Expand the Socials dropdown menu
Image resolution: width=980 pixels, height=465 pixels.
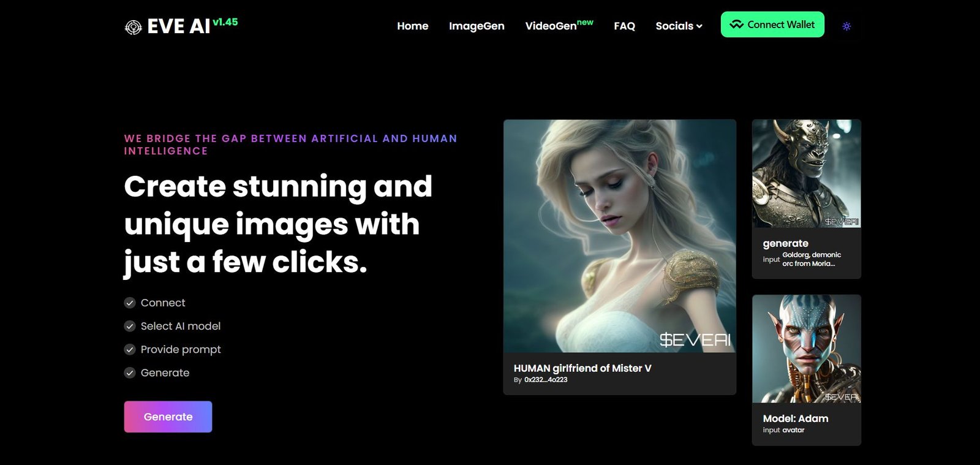(x=674, y=26)
